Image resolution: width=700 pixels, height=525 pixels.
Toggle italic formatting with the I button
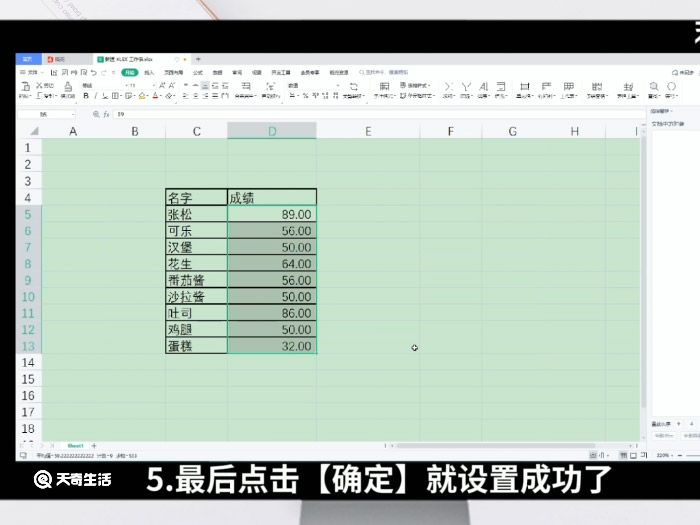point(95,96)
